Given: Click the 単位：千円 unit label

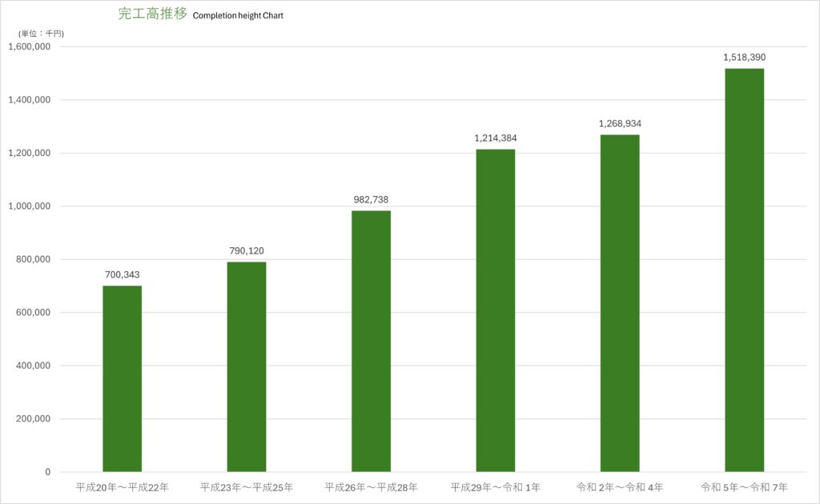Looking at the screenshot, I should 42,34.
